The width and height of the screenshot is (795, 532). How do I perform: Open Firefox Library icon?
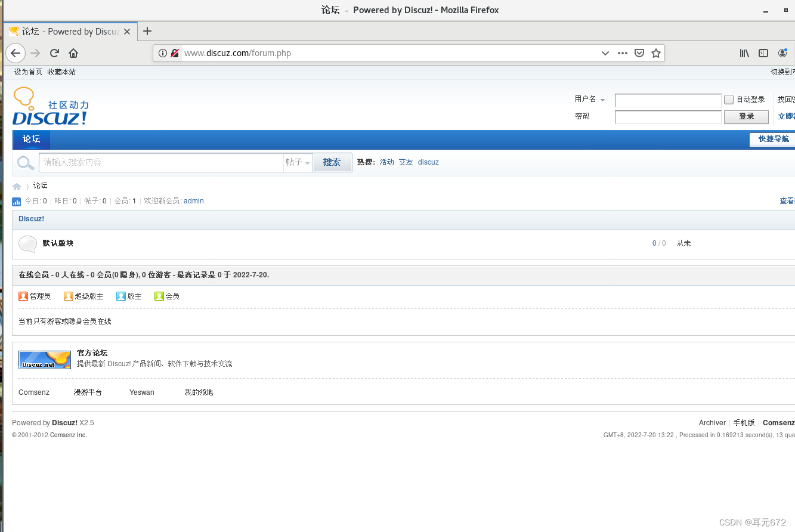[x=744, y=53]
